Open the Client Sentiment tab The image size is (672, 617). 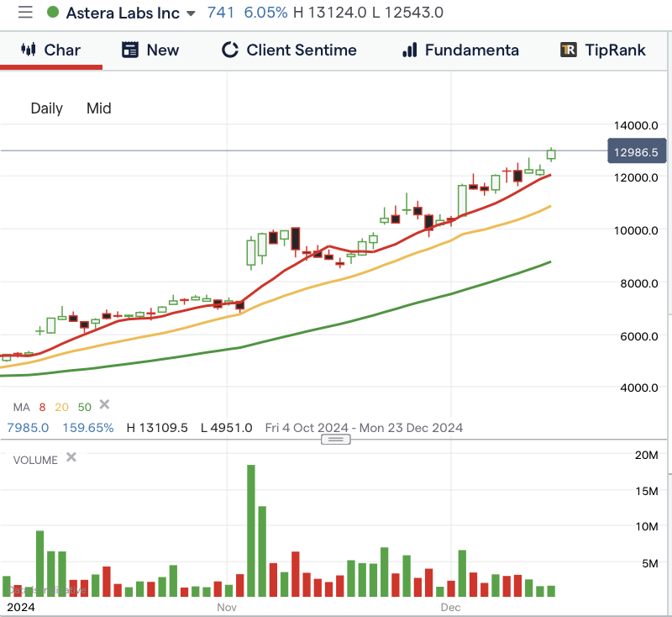click(289, 50)
